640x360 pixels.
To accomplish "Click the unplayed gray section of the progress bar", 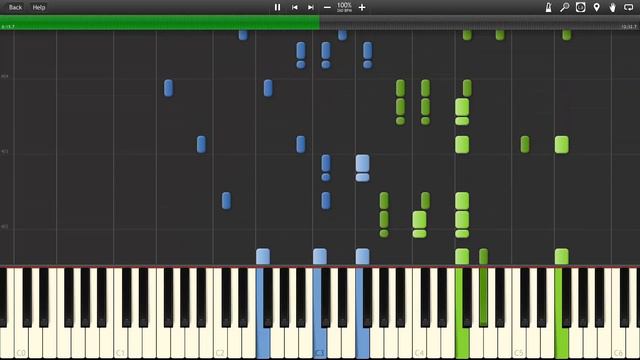I will click(480, 22).
